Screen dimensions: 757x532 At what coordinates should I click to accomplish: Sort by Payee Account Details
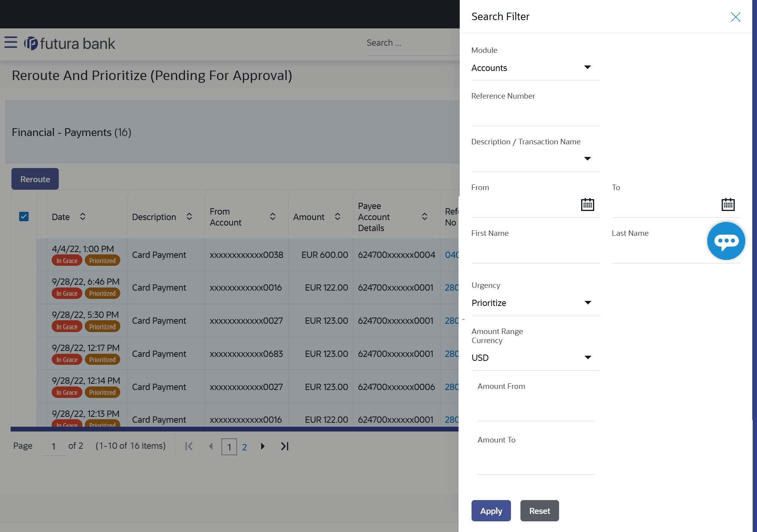pos(424,217)
